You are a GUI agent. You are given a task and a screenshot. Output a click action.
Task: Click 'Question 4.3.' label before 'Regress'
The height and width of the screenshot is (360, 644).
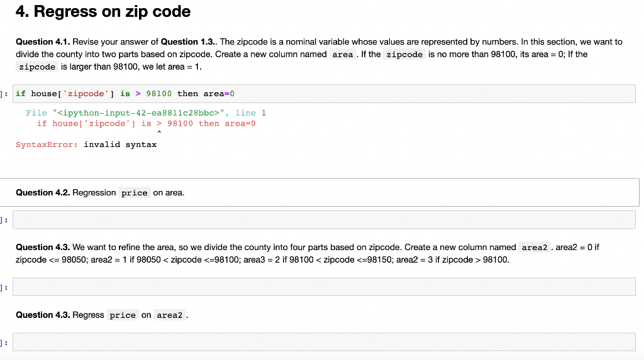pyautogui.click(x=43, y=315)
